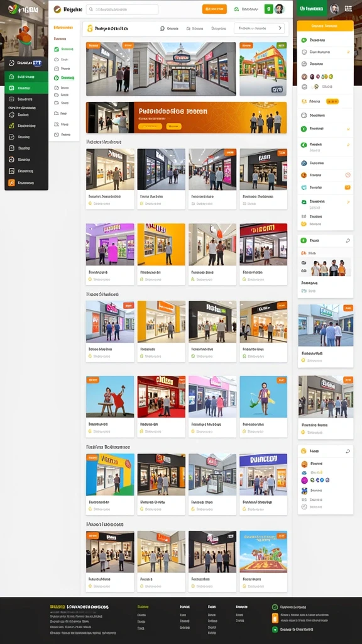Open the dropdown field in the filter bar
Screen dimensions: 362x644
[259, 28]
